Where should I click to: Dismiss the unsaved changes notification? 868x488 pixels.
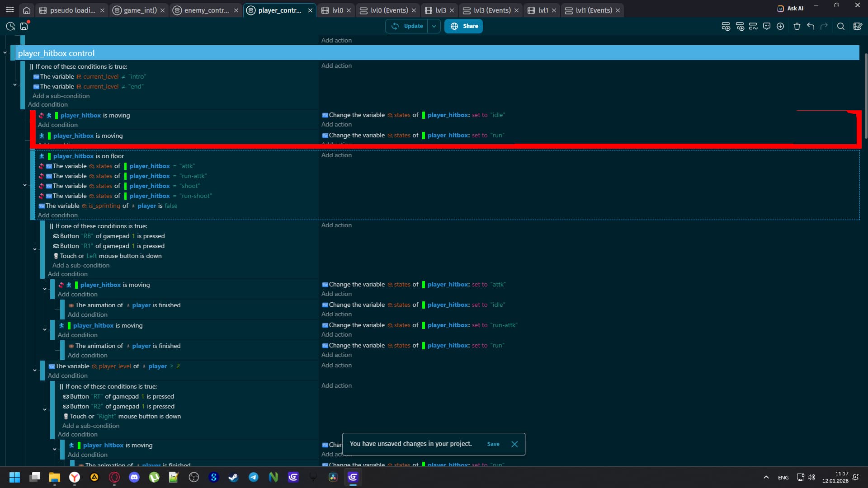tap(514, 444)
